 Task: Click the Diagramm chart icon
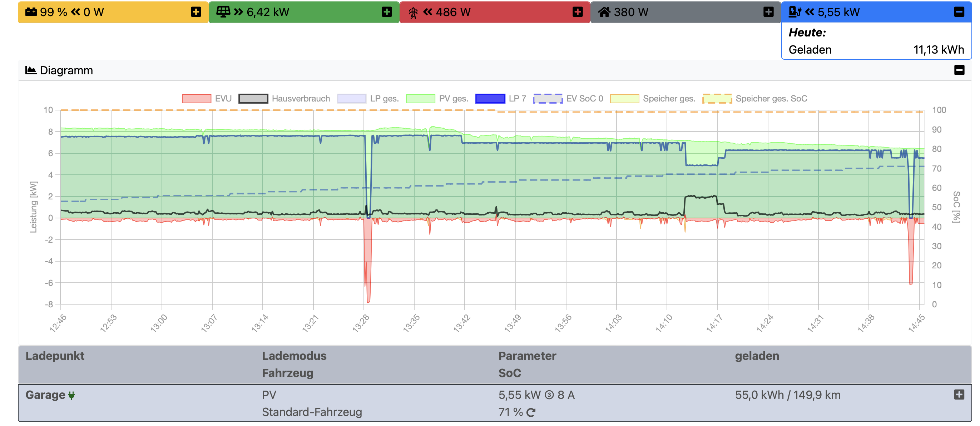pyautogui.click(x=30, y=70)
